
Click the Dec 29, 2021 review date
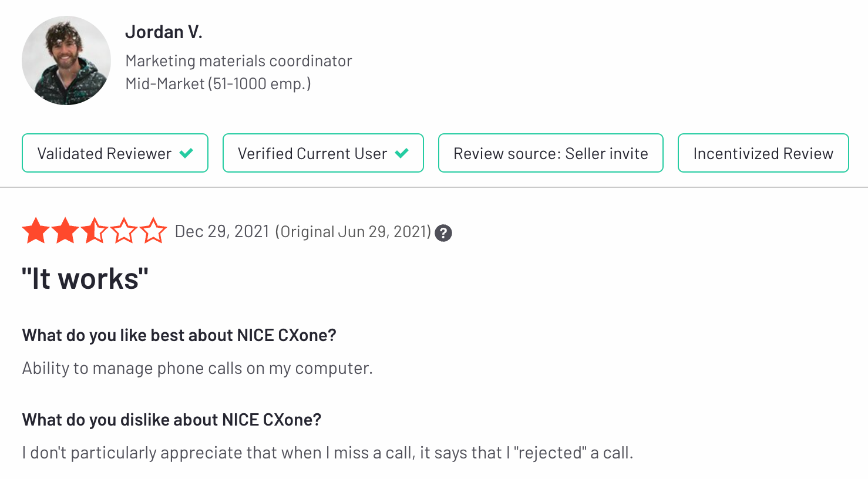pyautogui.click(x=222, y=231)
